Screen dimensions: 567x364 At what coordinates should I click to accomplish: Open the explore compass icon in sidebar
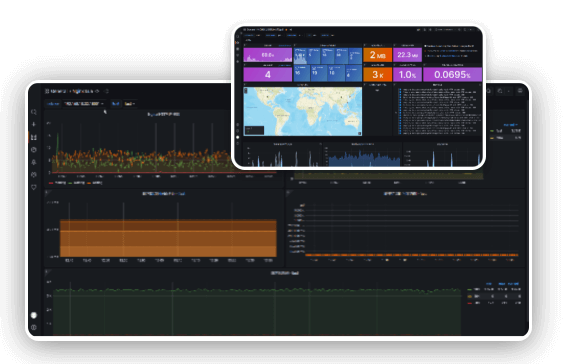34,149
